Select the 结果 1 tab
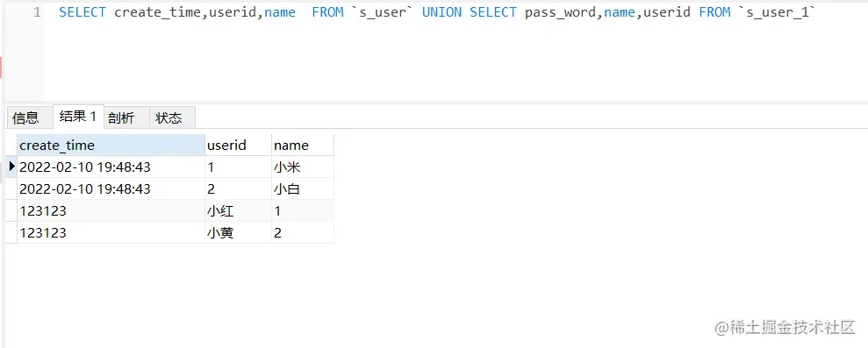The image size is (868, 348). [x=78, y=117]
